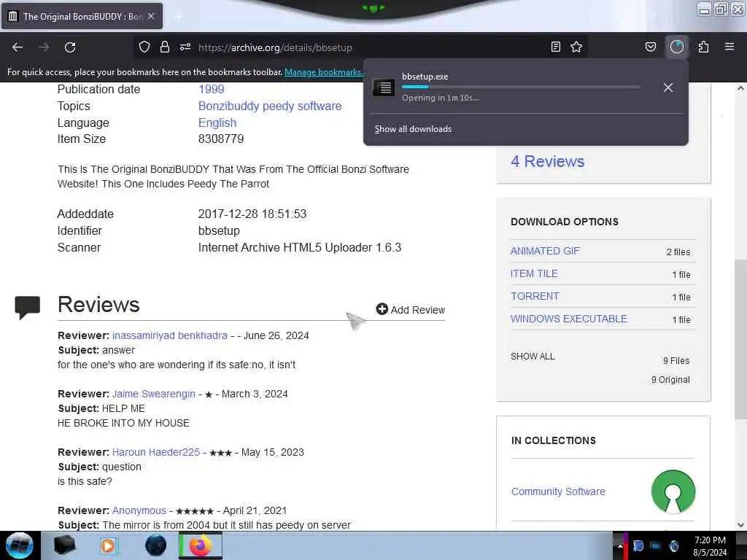Screen dimensions: 747x560
Task: Cancel the bbsetup.exe download
Action: pyautogui.click(x=668, y=87)
